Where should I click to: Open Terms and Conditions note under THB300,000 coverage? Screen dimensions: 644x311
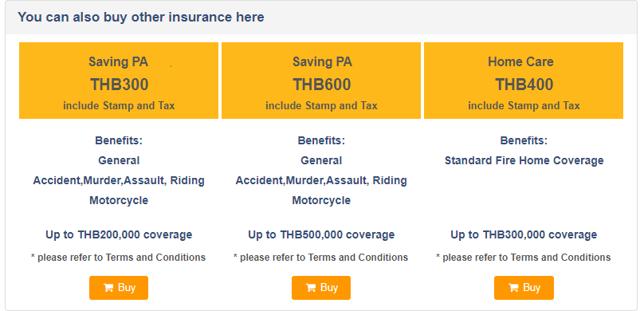coord(523,258)
